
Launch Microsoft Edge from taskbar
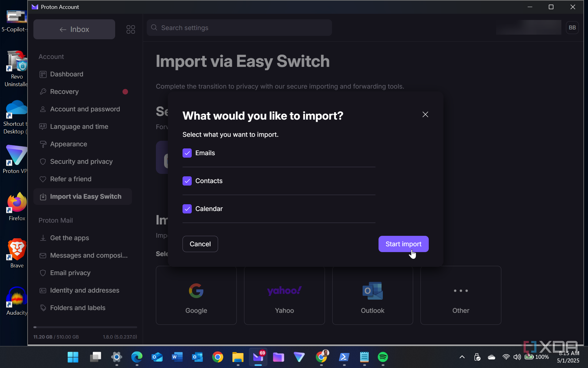[x=137, y=357]
